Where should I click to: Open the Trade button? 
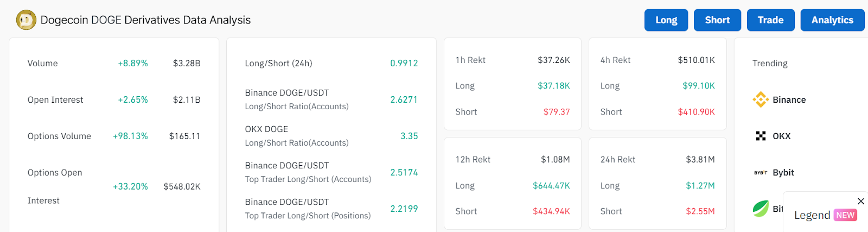770,20
